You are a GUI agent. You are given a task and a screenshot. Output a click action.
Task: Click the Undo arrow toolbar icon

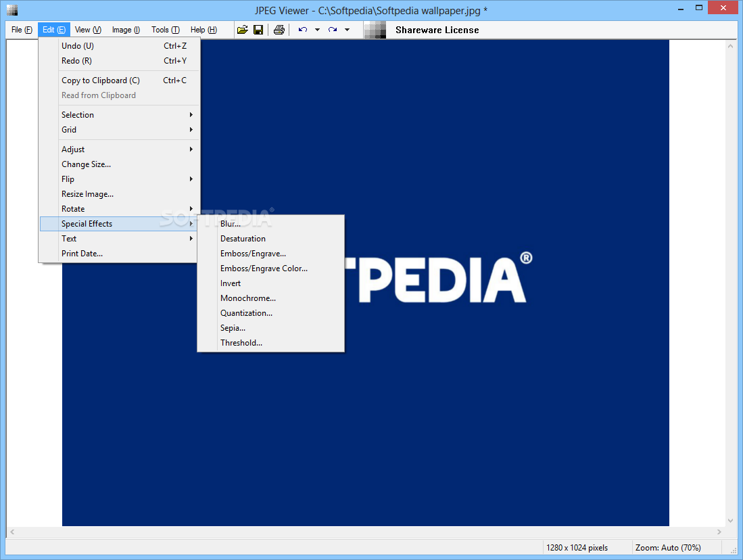pyautogui.click(x=303, y=30)
